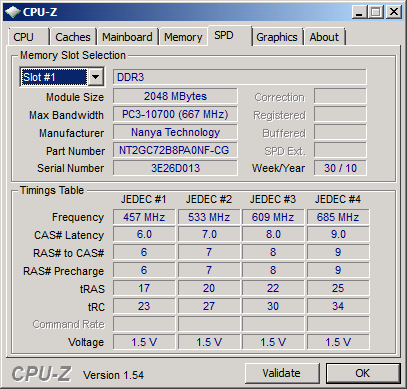
Task: Click the JEDEC #4 frequency 685 MHz cell
Action: (x=338, y=217)
